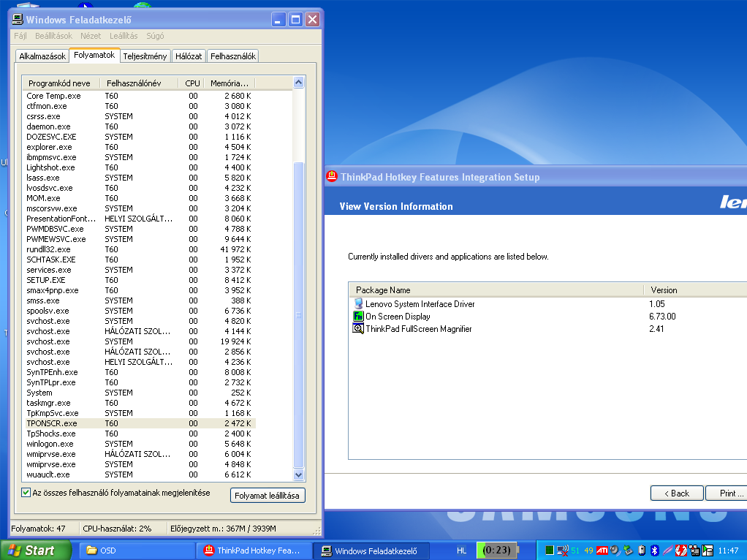
Task: Select the explorer.exe process row
Action: 140,147
